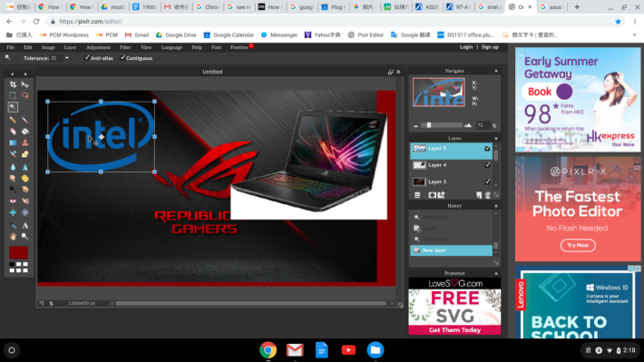Screen dimensions: 644x362
Task: Select the Hand pan tool
Action: [x=13, y=237]
